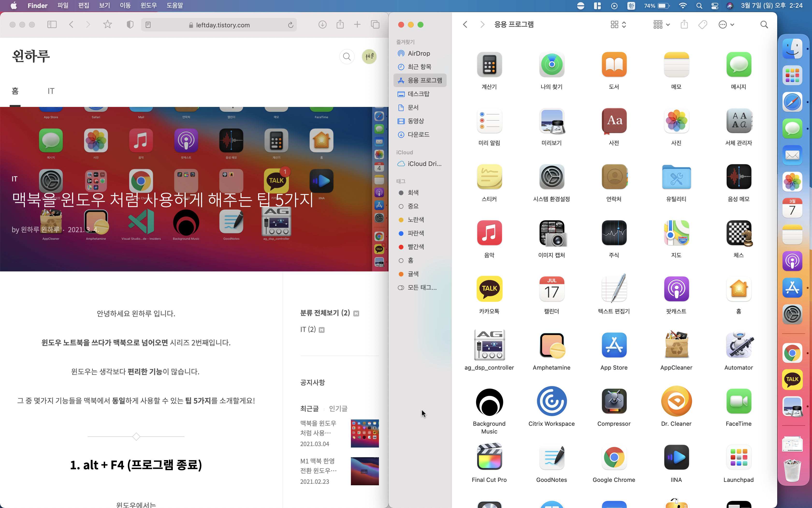The width and height of the screenshot is (812, 508).
Task: Open the 지도 app icon
Action: pos(676,233)
